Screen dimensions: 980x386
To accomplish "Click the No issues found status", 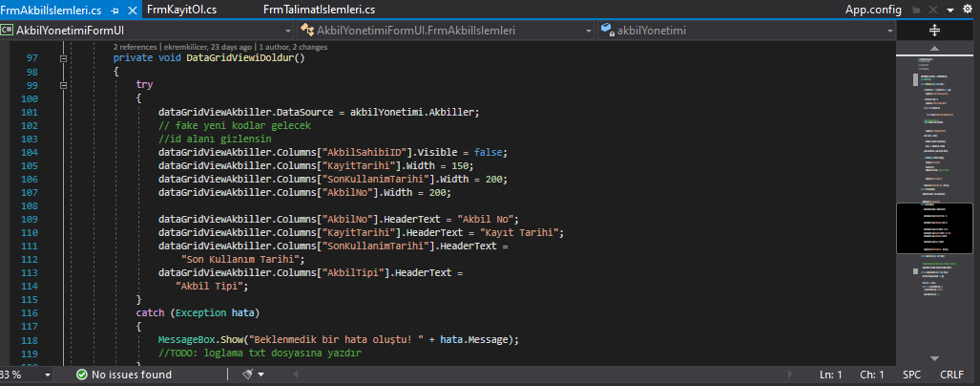I will click(x=132, y=375).
